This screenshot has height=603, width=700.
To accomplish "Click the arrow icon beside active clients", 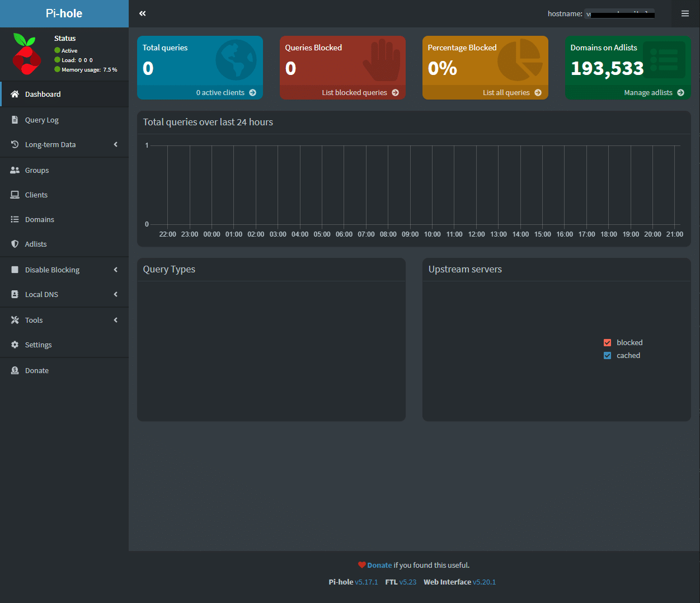I will tap(253, 93).
